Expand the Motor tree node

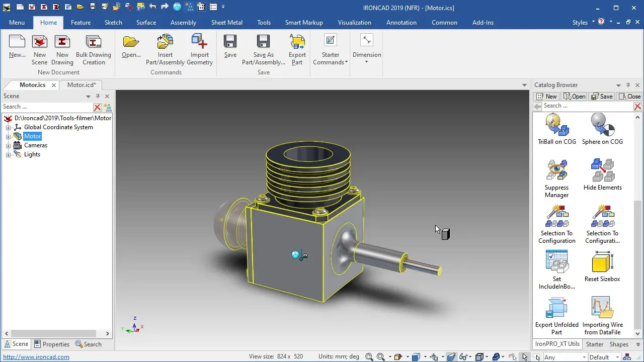point(8,136)
